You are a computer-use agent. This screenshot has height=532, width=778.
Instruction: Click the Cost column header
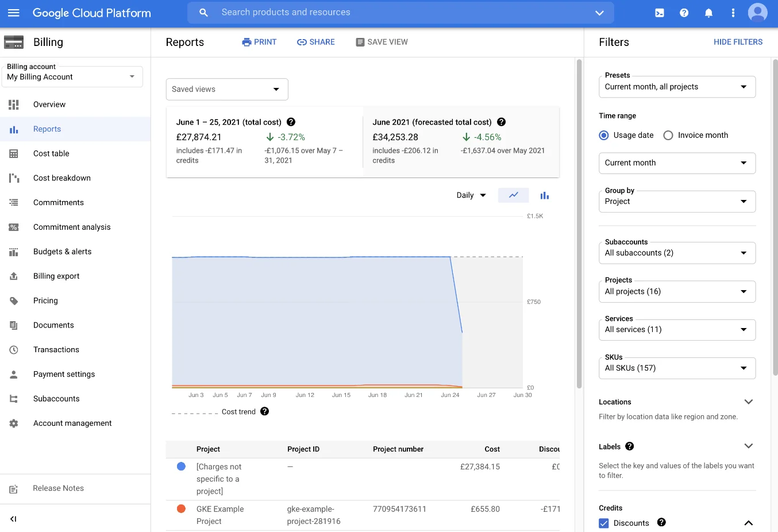[492, 449]
